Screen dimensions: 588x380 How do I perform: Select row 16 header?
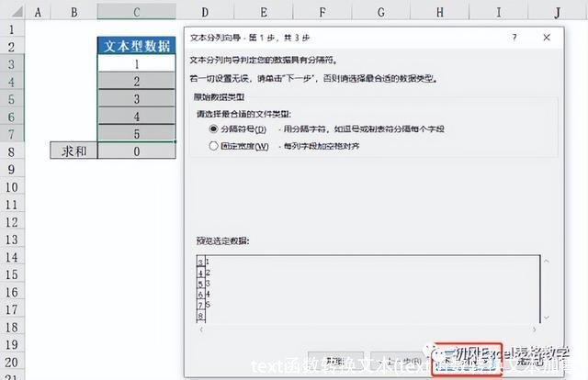[12, 292]
